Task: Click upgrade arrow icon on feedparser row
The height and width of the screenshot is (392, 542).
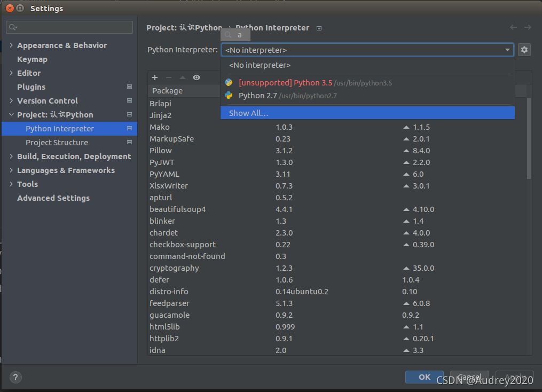Action: click(x=406, y=303)
